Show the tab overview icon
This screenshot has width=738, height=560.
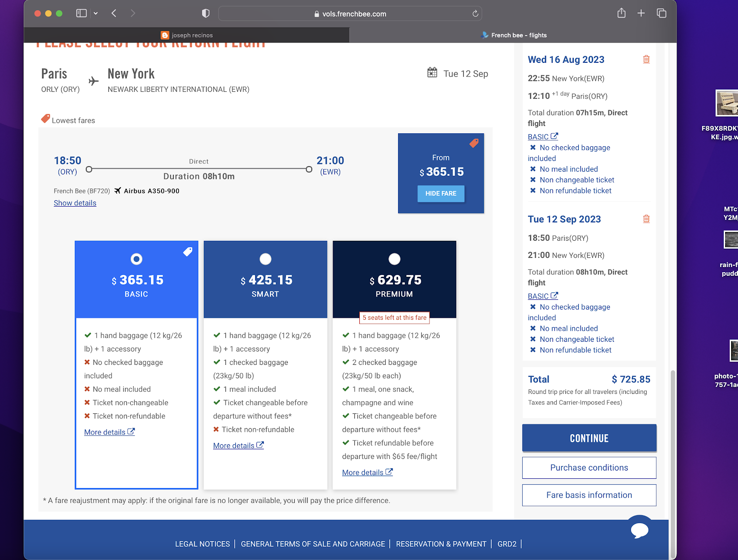tap(661, 13)
